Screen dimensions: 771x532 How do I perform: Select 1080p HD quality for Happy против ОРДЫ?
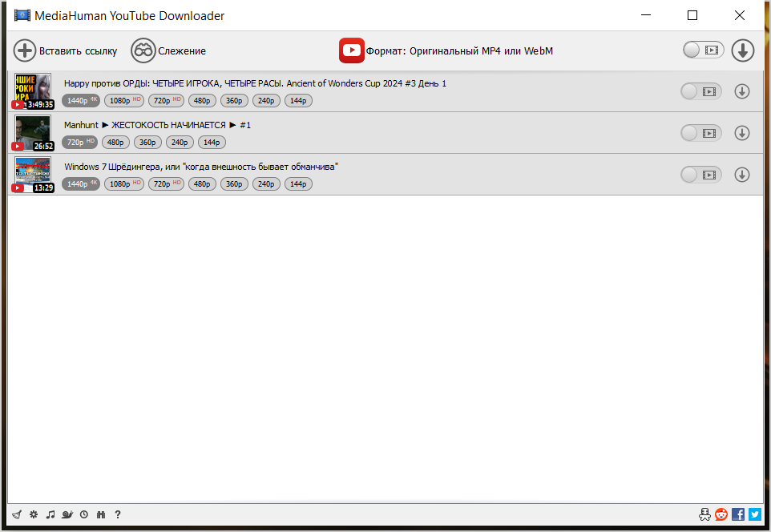[x=124, y=100]
